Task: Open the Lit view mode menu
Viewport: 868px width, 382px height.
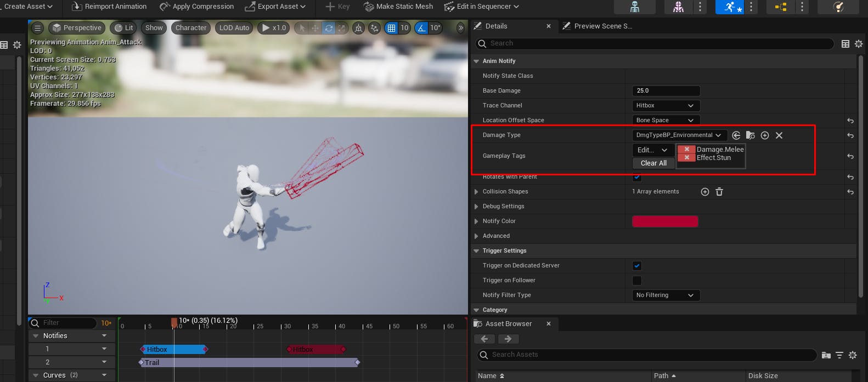Action: (124, 28)
